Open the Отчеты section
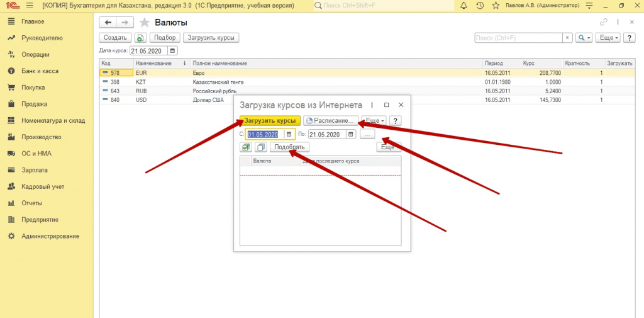 (31, 203)
